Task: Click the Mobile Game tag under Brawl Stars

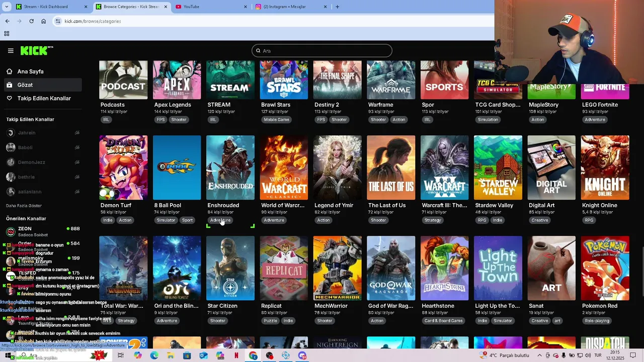Action: [x=277, y=120]
